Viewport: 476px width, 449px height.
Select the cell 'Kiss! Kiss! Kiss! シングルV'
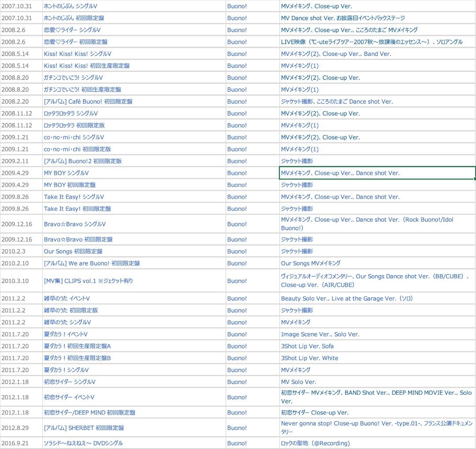[134, 54]
